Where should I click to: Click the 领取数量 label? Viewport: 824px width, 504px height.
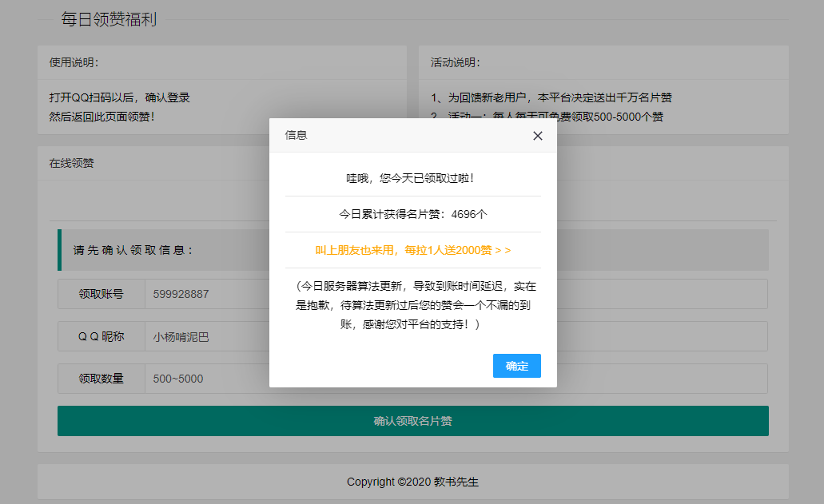102,379
